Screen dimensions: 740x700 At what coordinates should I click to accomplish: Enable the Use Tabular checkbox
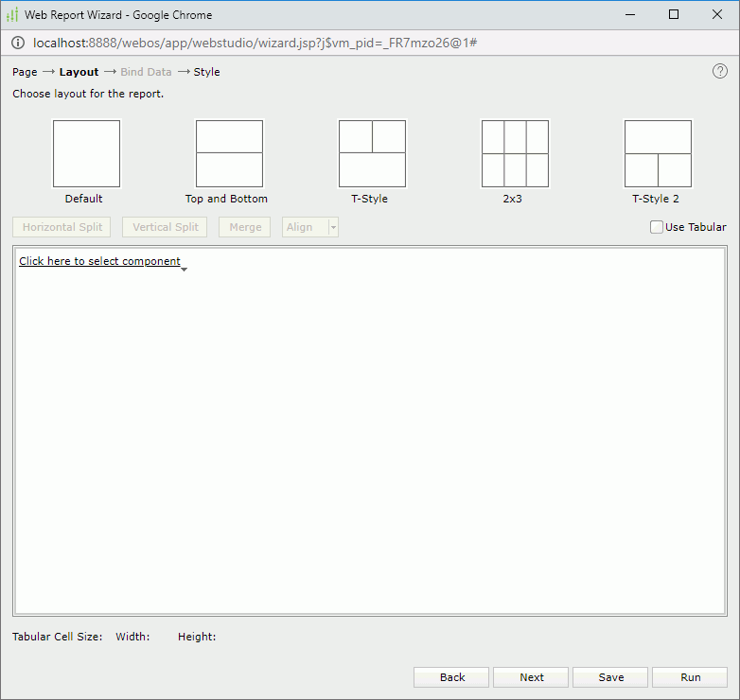click(657, 227)
